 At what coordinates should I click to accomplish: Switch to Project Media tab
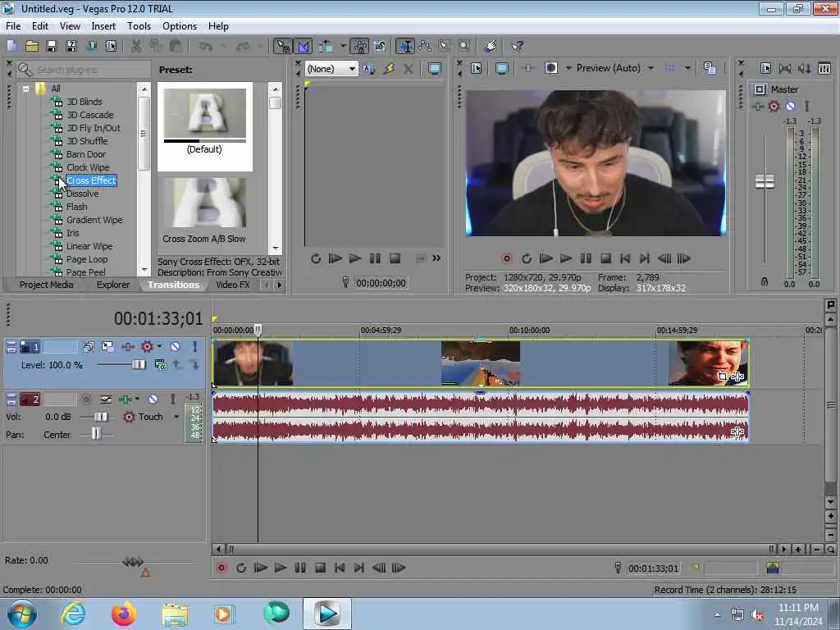click(46, 285)
